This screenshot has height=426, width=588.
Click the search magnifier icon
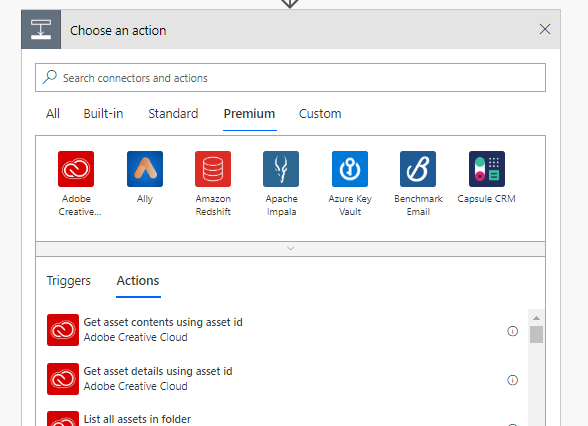[x=50, y=77]
